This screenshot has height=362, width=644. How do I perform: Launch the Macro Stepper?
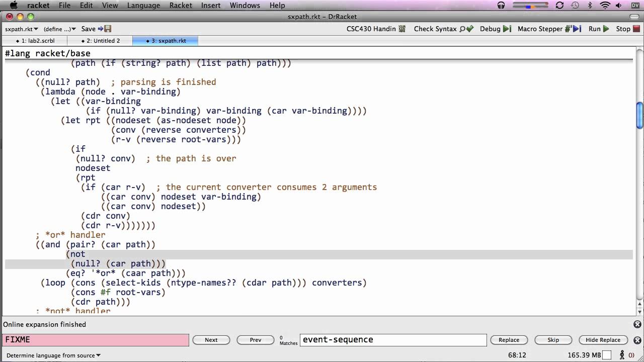click(549, 29)
